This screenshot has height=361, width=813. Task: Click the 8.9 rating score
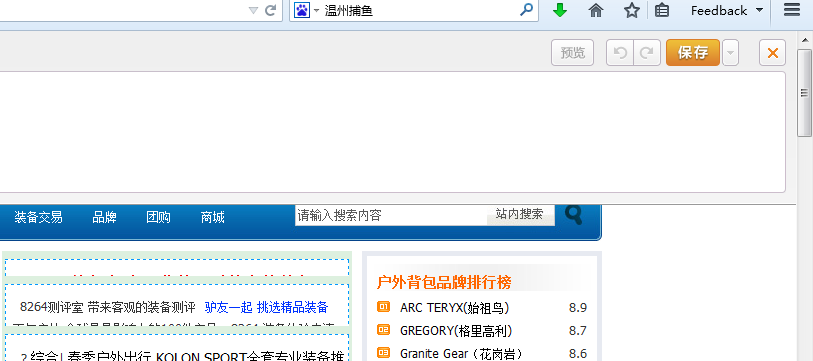[578, 308]
